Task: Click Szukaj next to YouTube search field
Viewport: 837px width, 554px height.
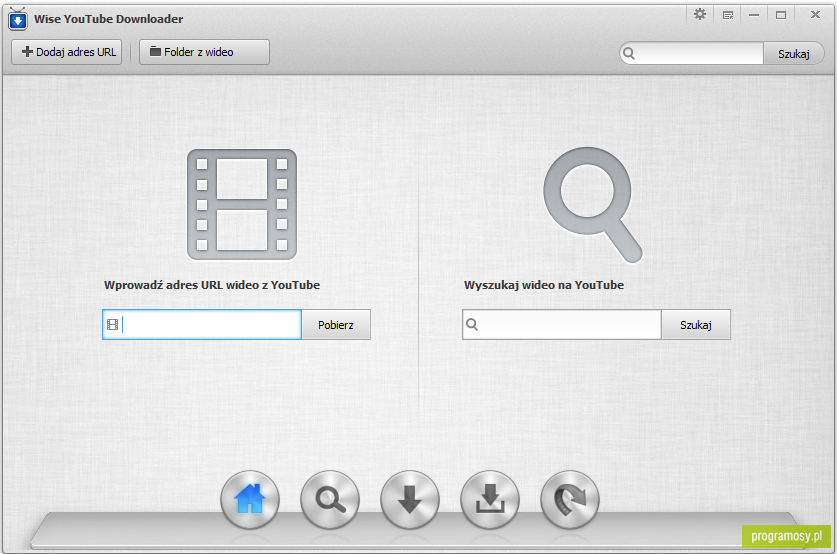Action: coord(696,325)
